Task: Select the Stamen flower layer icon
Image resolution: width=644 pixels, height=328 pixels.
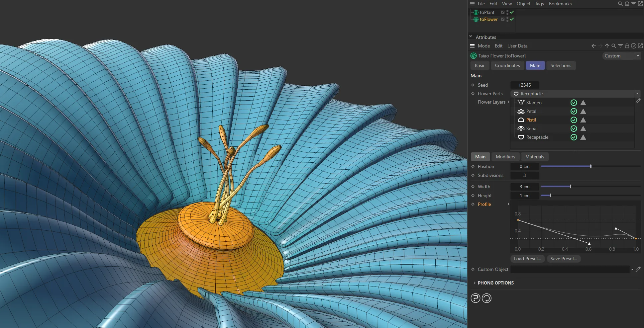Action: (x=521, y=103)
